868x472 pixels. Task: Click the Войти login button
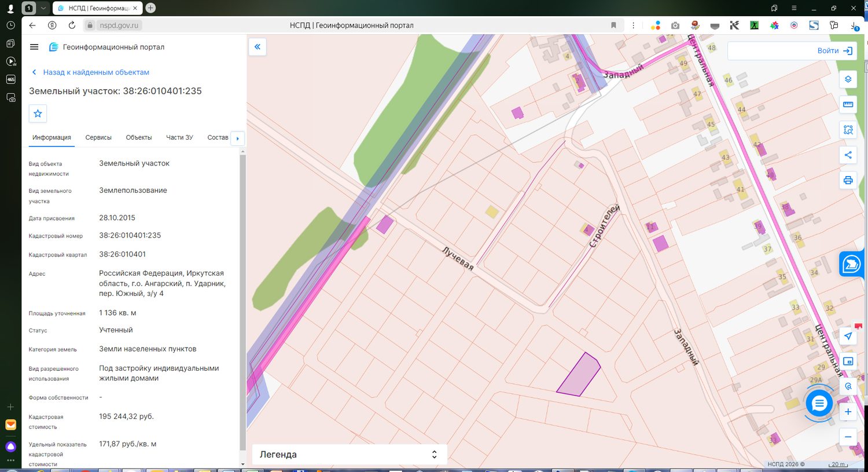point(834,51)
